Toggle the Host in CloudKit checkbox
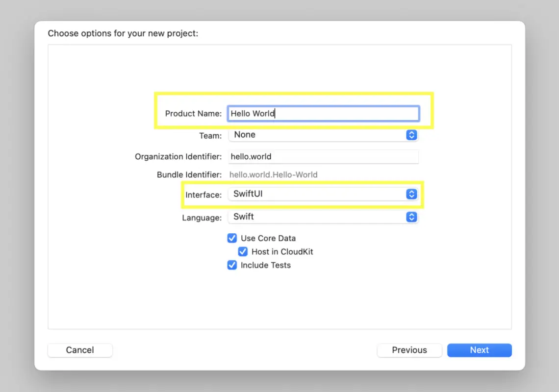 pyautogui.click(x=243, y=251)
